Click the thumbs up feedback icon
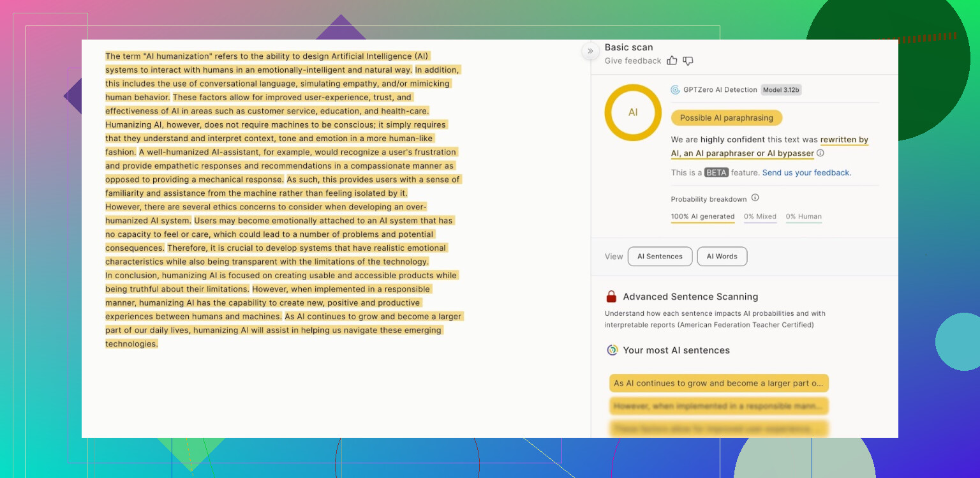This screenshot has height=478, width=980. pos(672,61)
